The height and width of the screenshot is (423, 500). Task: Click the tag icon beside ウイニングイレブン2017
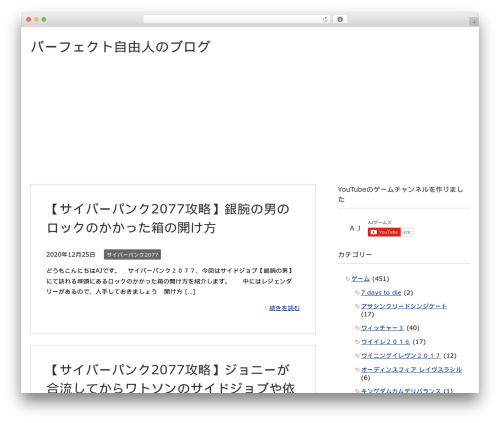[357, 356]
